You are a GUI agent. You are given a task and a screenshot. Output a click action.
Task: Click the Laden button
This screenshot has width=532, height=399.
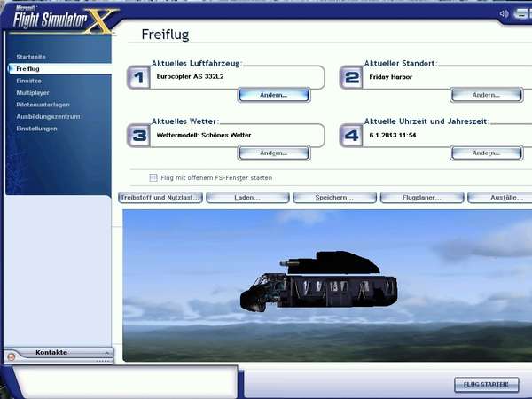pos(247,198)
